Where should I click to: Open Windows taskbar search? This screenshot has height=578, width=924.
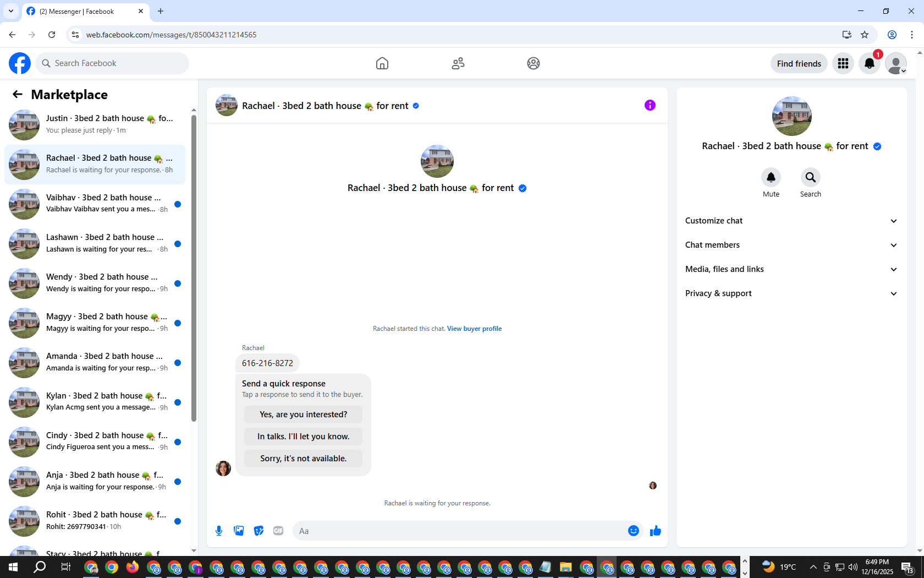point(40,567)
